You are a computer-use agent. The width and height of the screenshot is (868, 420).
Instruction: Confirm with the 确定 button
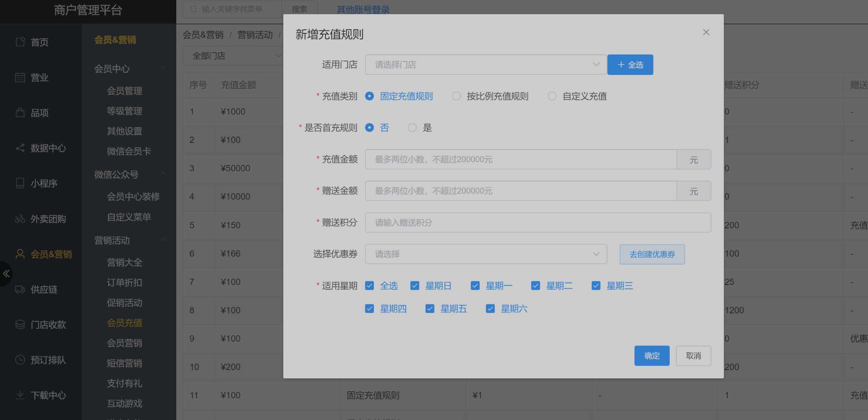(652, 356)
